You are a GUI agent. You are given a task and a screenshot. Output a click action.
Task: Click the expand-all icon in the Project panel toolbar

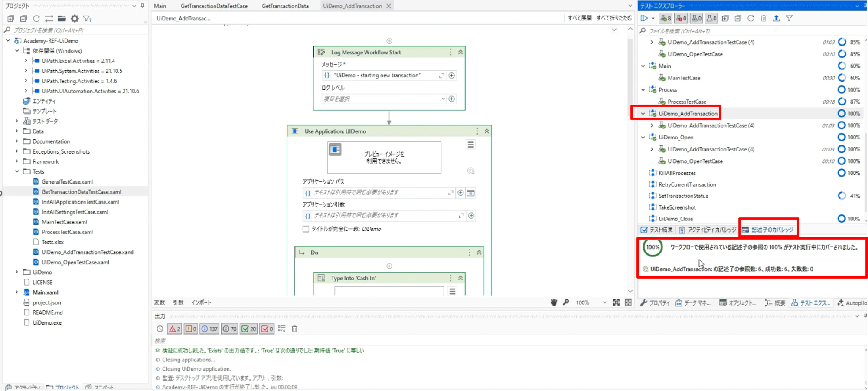11,19
